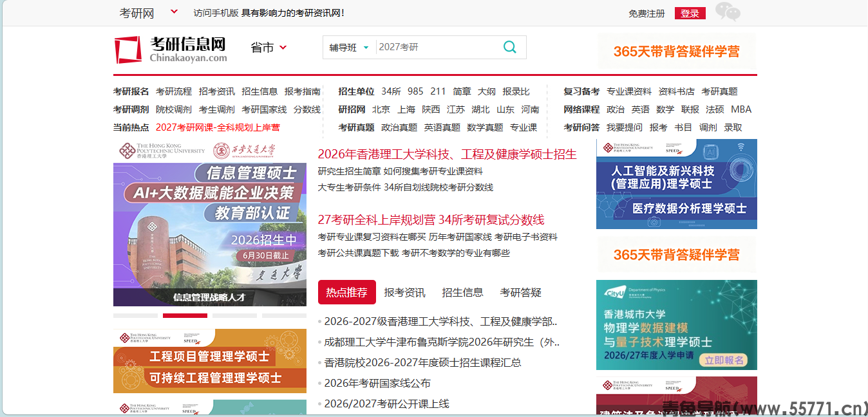
Task: Open 招考资讯 navigation link
Action: (x=216, y=91)
